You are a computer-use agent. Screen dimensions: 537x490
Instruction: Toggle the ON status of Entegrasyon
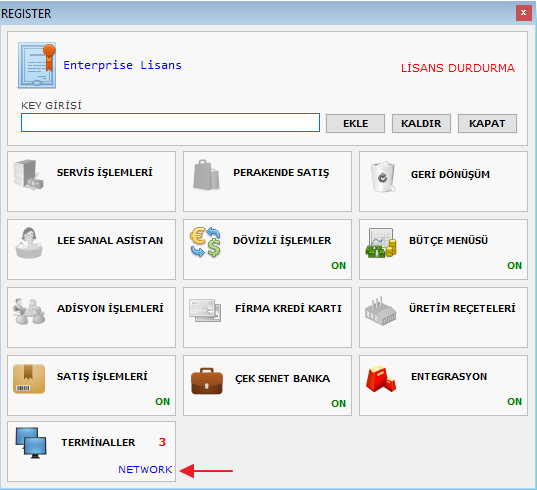[x=514, y=401]
